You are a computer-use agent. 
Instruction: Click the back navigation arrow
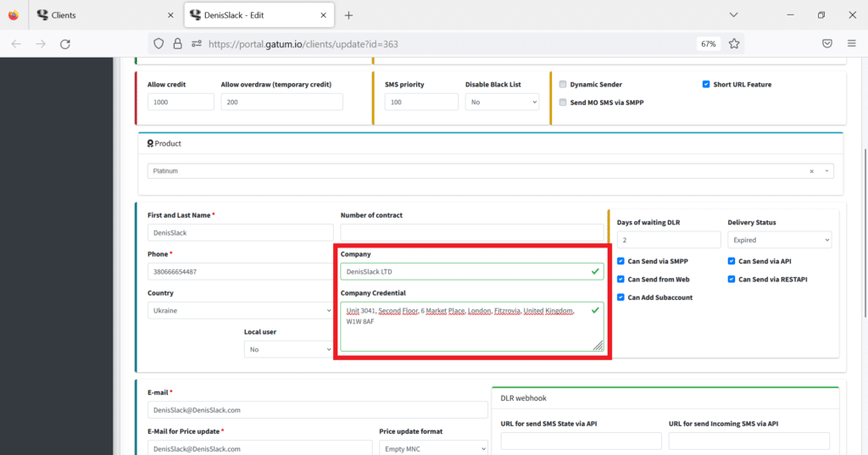[16, 44]
